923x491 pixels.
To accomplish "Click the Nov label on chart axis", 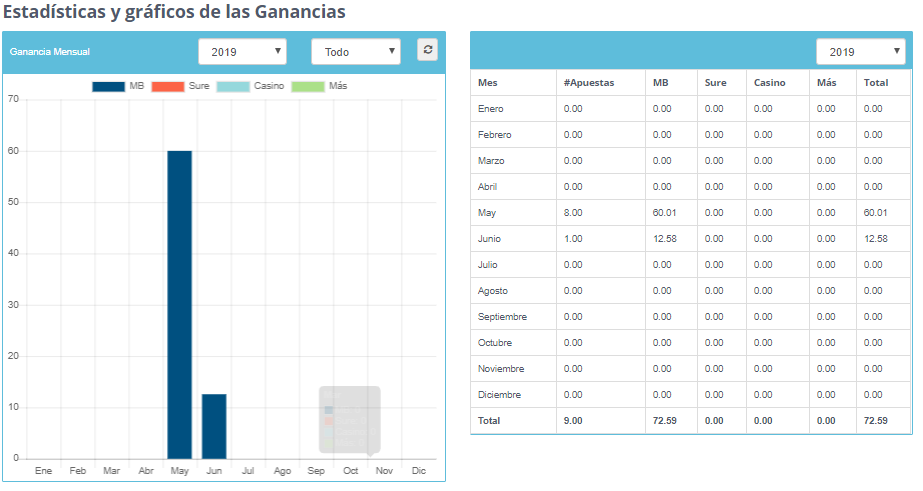I will point(384,471).
